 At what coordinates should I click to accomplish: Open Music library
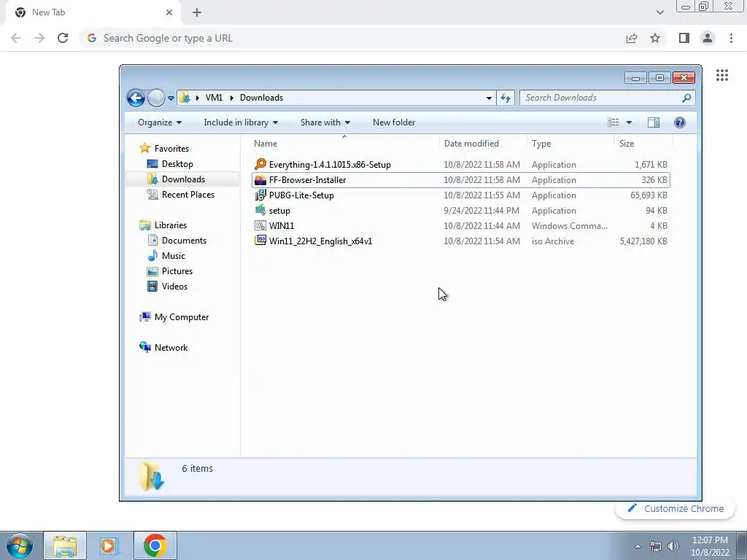tap(174, 256)
